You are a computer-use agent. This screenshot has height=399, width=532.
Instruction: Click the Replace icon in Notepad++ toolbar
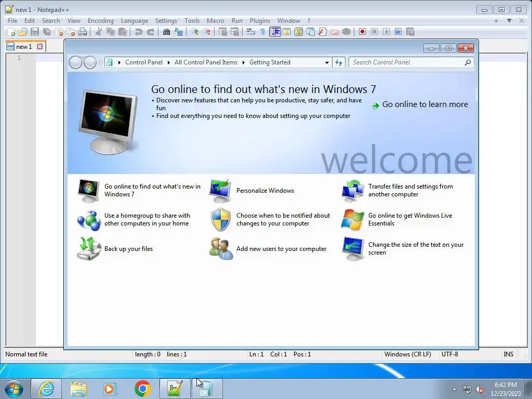(x=179, y=32)
